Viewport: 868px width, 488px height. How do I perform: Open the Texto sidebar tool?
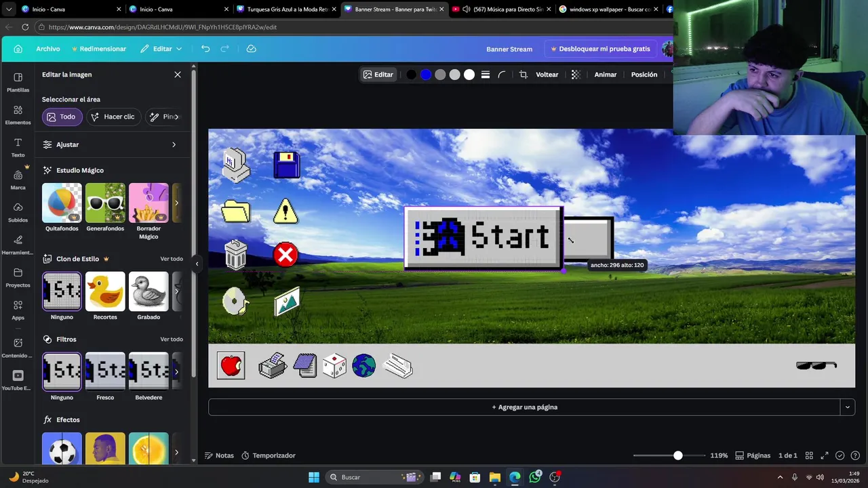pos(18,147)
